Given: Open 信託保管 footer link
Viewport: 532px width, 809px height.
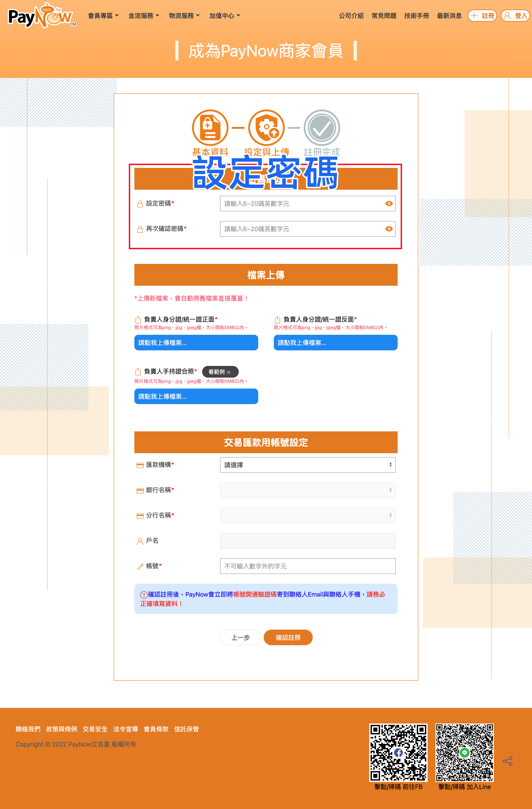Looking at the screenshot, I should tap(186, 729).
